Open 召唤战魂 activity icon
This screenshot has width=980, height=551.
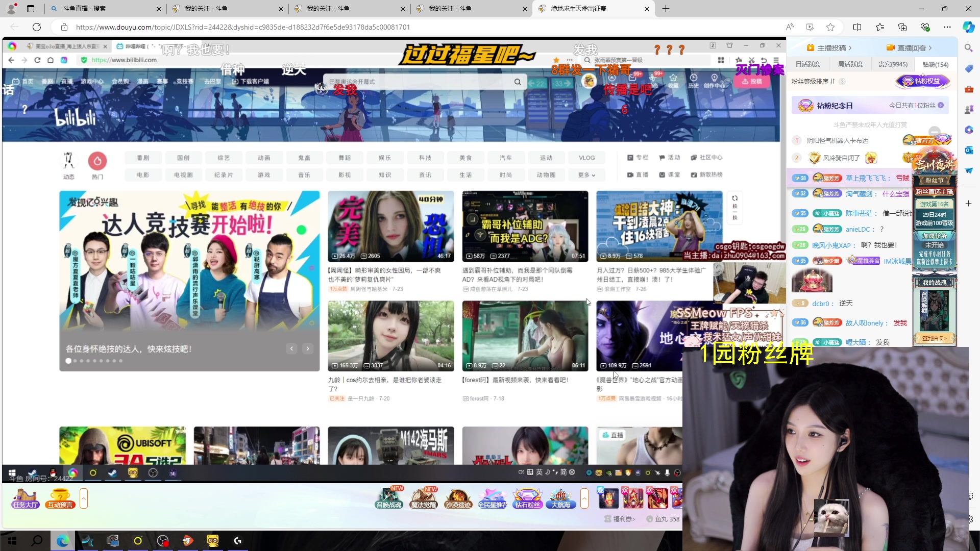click(389, 498)
